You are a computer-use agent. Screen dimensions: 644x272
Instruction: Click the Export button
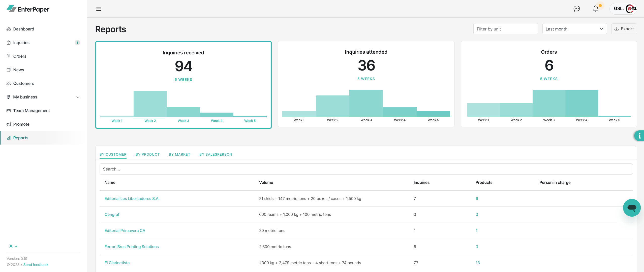[624, 29]
